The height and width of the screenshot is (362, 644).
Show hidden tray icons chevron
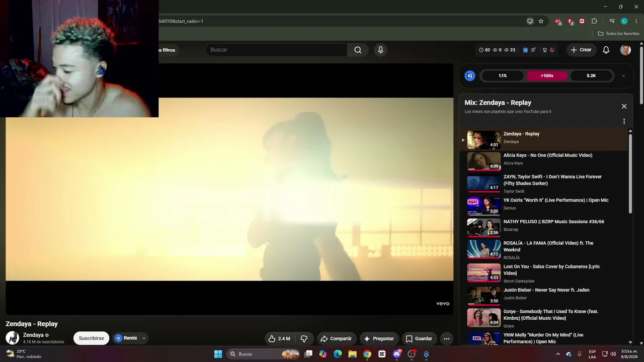tap(557, 354)
